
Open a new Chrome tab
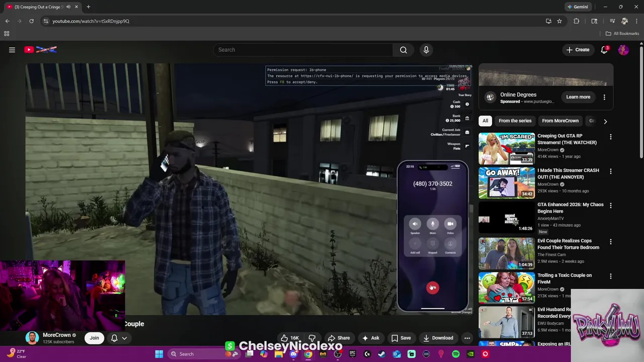[x=88, y=7]
